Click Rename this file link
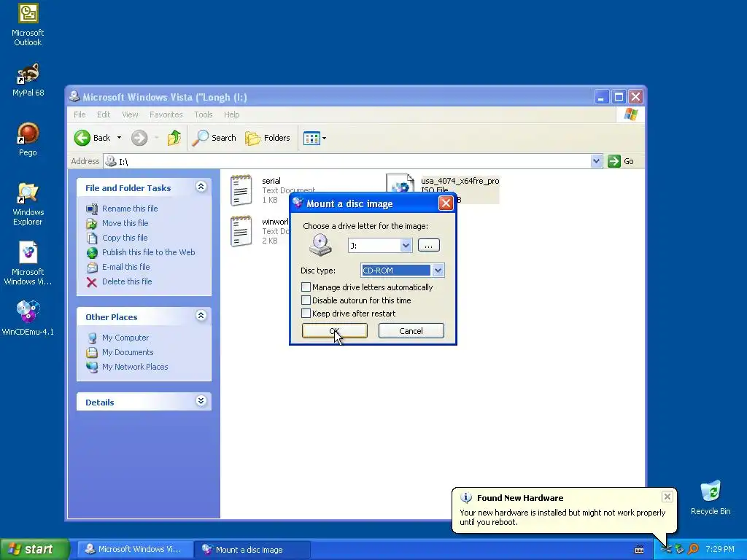 tap(130, 209)
